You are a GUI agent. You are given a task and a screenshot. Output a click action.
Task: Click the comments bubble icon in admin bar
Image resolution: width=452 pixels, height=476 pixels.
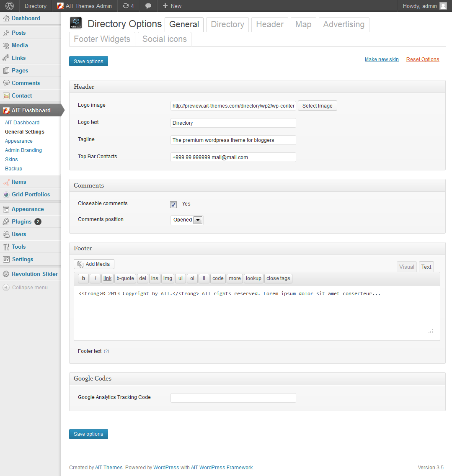(x=148, y=6)
